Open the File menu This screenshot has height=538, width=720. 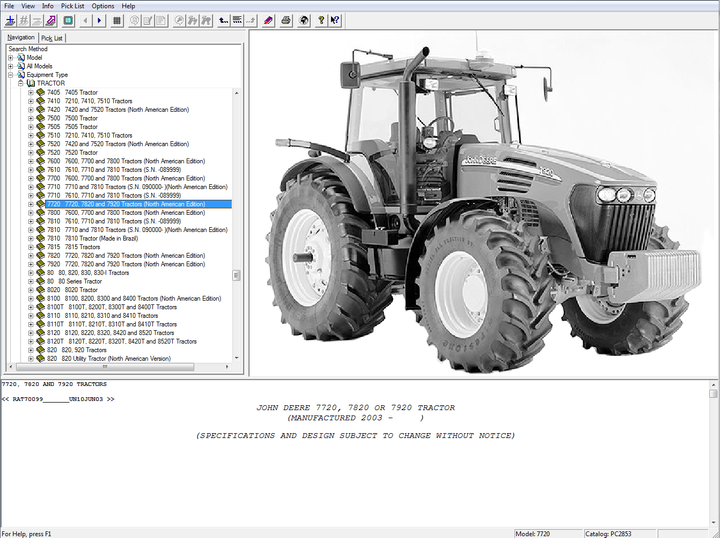pos(9,6)
